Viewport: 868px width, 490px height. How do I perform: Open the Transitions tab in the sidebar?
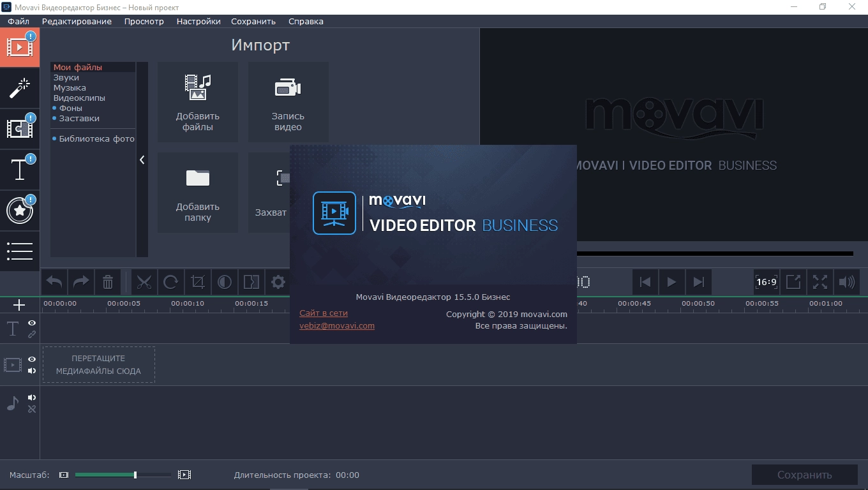point(20,129)
